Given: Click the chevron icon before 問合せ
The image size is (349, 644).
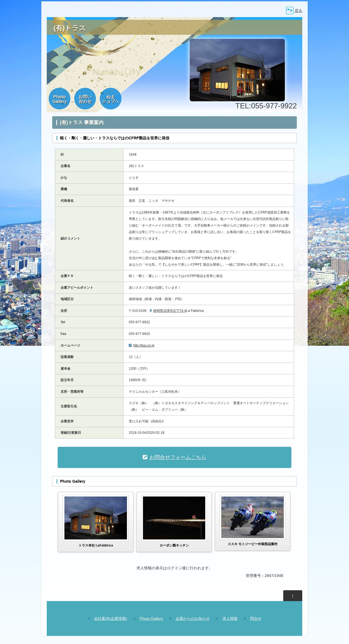Looking at the screenshot, I should click(x=245, y=618).
